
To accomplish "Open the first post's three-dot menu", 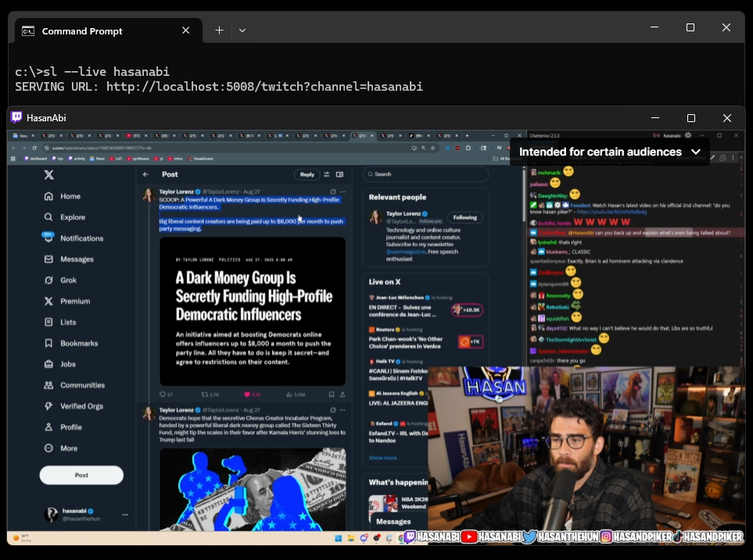I will tap(342, 192).
